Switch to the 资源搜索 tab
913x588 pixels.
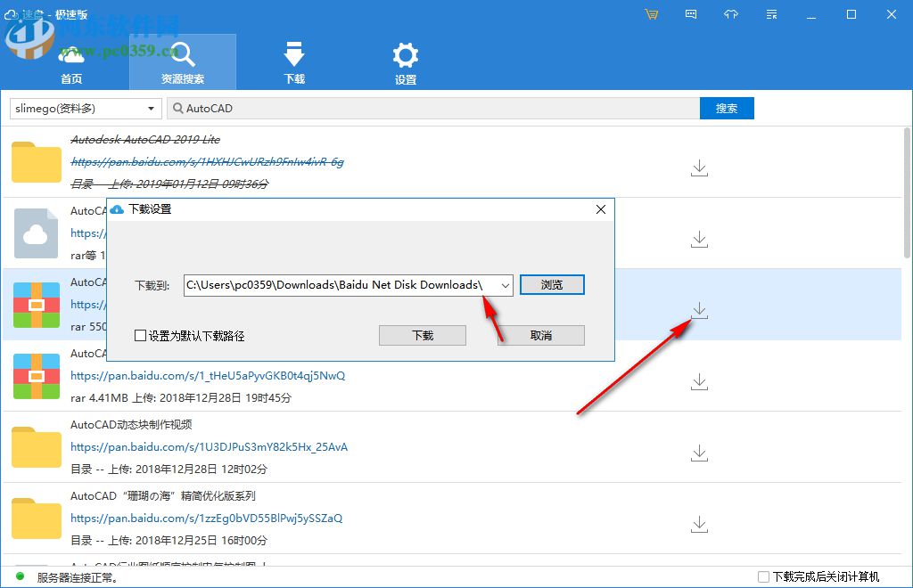pos(182,62)
